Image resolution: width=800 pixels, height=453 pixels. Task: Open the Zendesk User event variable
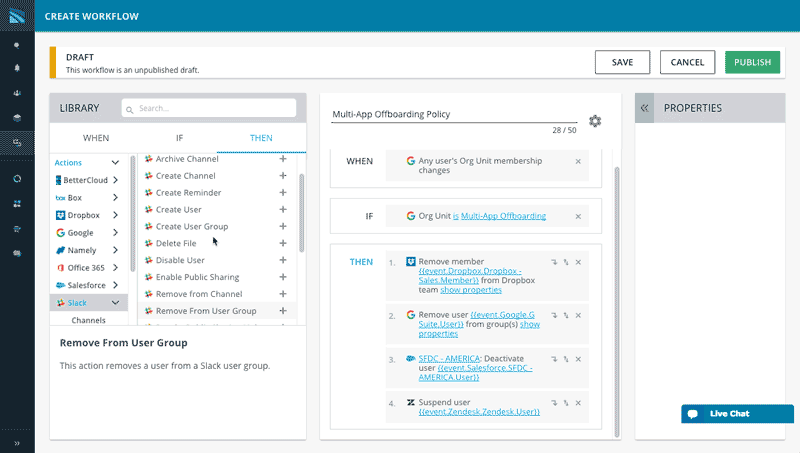point(479,412)
